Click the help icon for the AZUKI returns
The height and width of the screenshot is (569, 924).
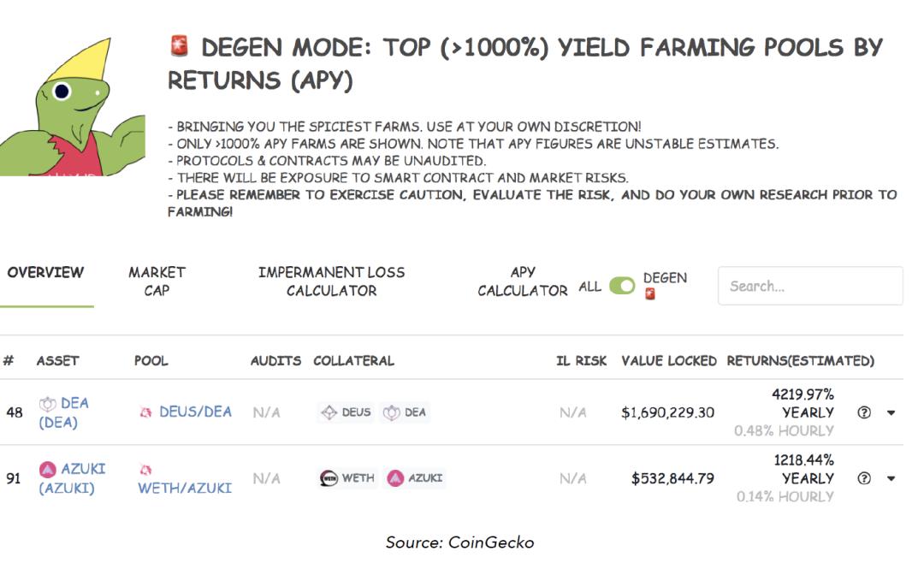(x=864, y=478)
